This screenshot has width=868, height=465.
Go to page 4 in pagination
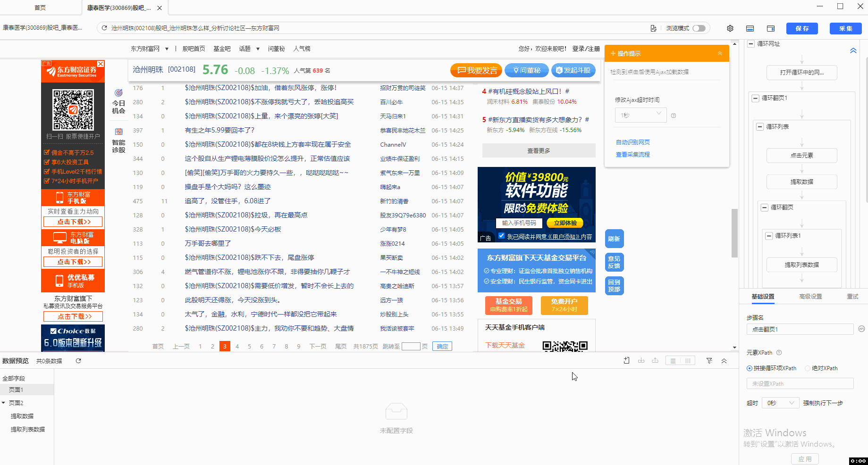point(237,346)
